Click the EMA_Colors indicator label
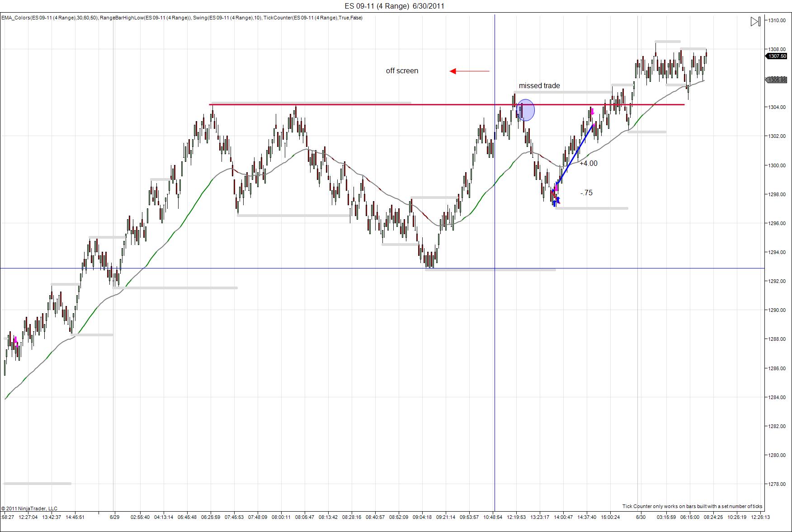 click(x=49, y=18)
